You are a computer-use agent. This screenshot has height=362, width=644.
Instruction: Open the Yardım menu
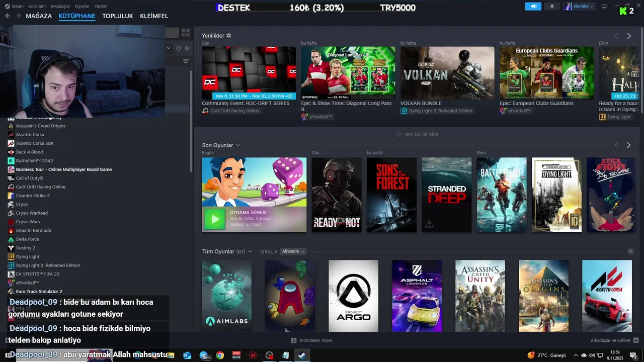101,7
